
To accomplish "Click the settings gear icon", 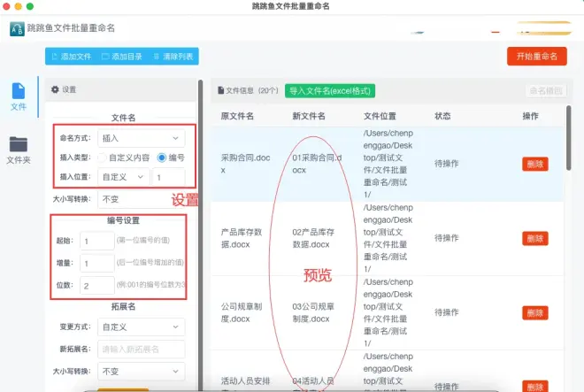I will 55,89.
